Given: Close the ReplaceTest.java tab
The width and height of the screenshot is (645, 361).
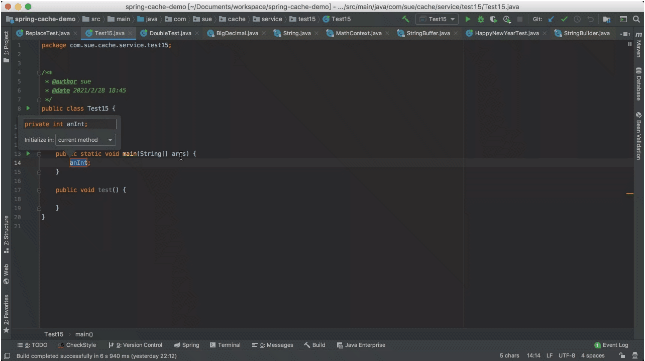Looking at the screenshot, I should (76, 33).
